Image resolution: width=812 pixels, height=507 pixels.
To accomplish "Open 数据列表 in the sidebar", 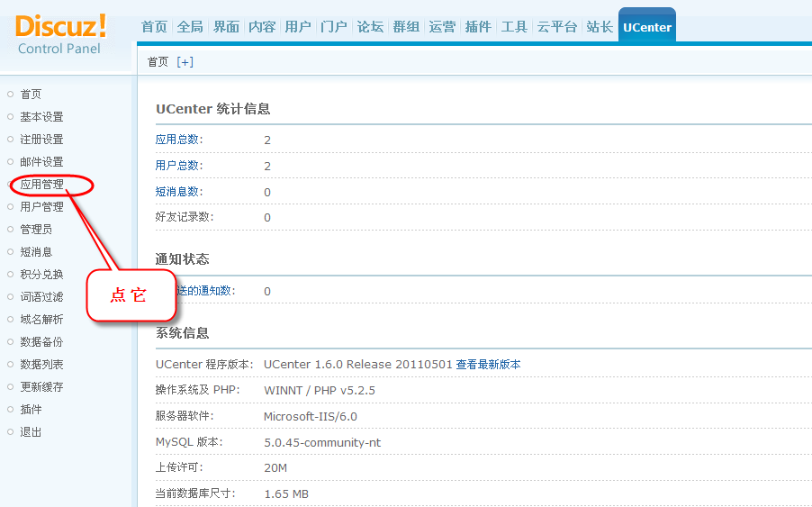I will (x=41, y=365).
